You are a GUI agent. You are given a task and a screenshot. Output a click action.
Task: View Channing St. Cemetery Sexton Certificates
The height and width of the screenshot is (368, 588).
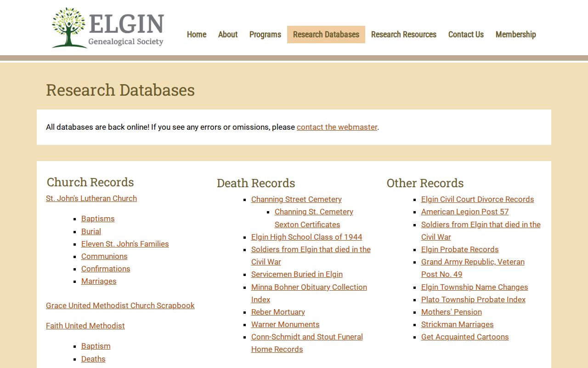click(314, 218)
